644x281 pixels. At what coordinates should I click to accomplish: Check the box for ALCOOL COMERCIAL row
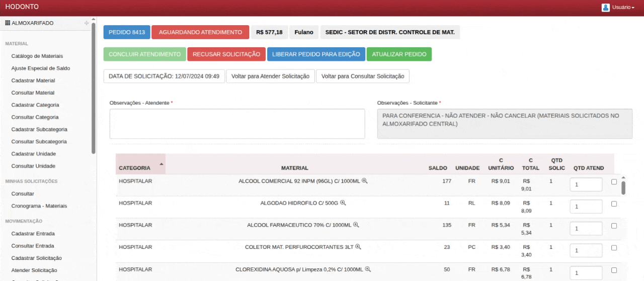614,182
